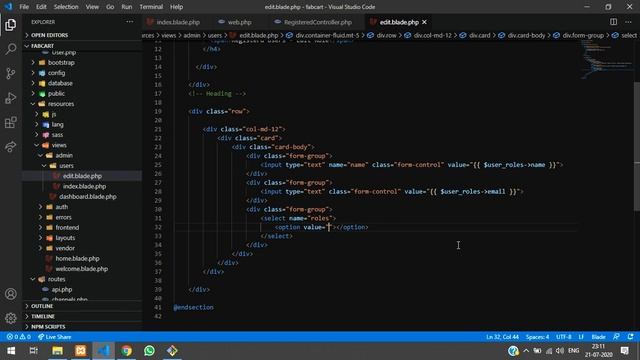
Task: Open the Live Share activity bar icon
Action: [x=11, y=147]
